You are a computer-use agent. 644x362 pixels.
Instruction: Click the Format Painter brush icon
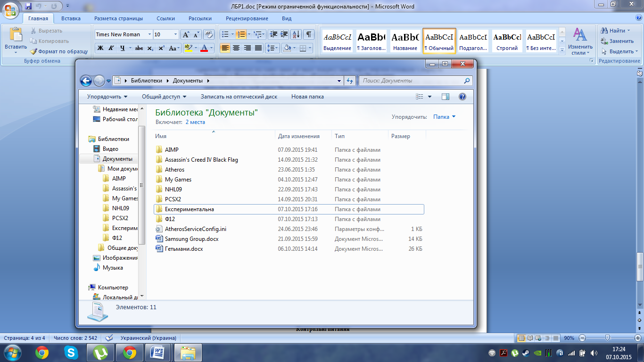pyautogui.click(x=34, y=51)
